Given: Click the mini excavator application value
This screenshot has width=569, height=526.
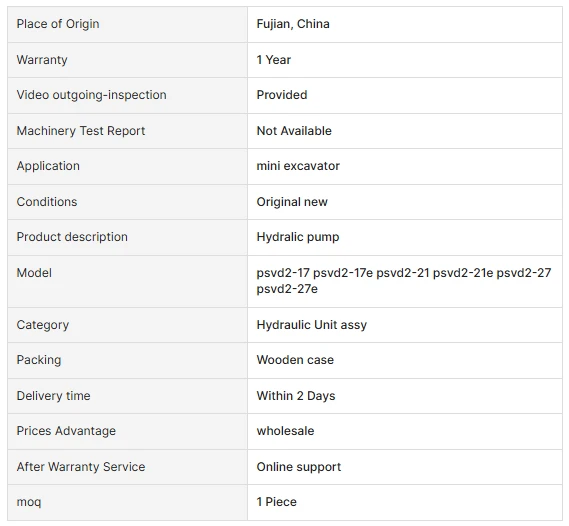Looking at the screenshot, I should [298, 166].
